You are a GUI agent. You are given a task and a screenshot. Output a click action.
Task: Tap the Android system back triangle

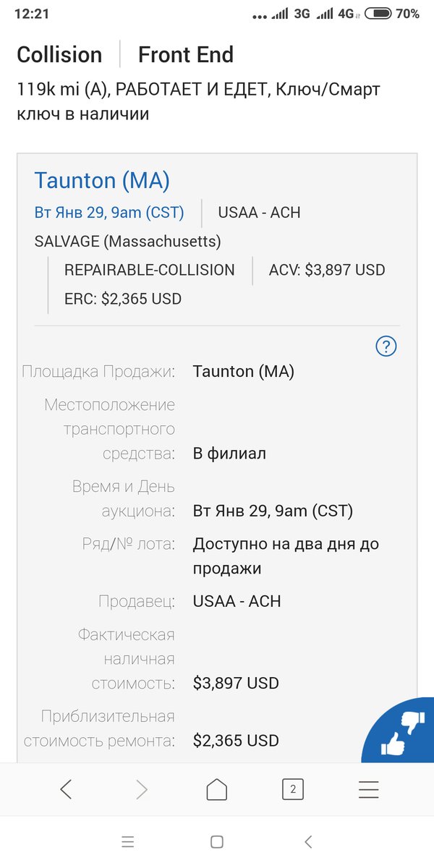click(309, 841)
